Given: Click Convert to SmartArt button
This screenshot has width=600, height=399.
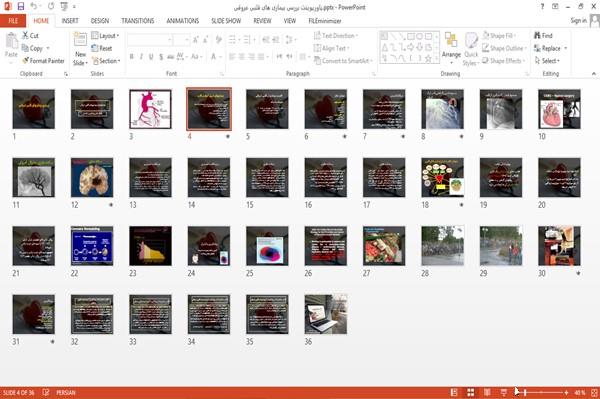Looking at the screenshot, I should (x=342, y=61).
